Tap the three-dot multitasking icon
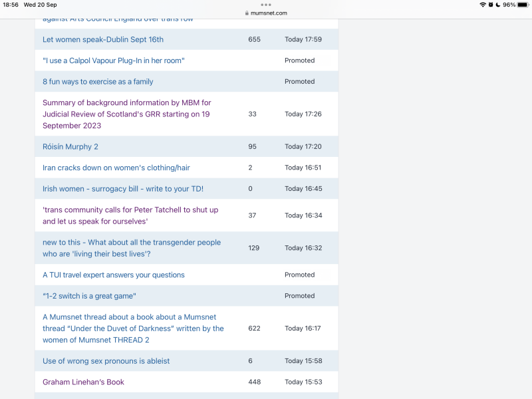 pyautogui.click(x=266, y=5)
